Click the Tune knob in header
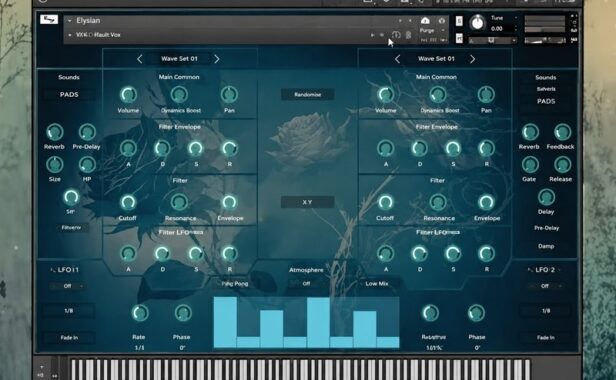Image resolution: width=616 pixels, height=380 pixels. (477, 23)
